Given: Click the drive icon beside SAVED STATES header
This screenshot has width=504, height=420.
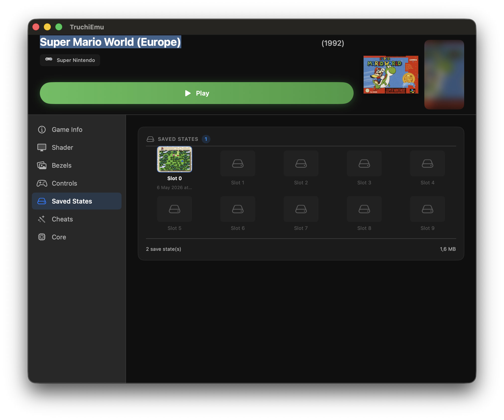Looking at the screenshot, I should [x=150, y=139].
